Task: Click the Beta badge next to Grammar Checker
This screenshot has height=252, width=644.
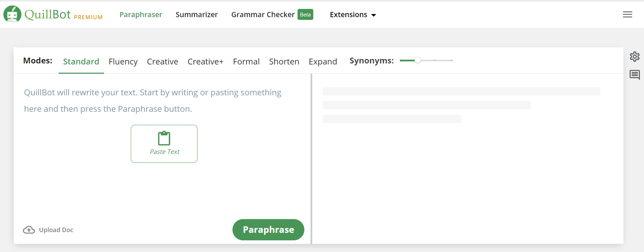Action: [x=305, y=14]
